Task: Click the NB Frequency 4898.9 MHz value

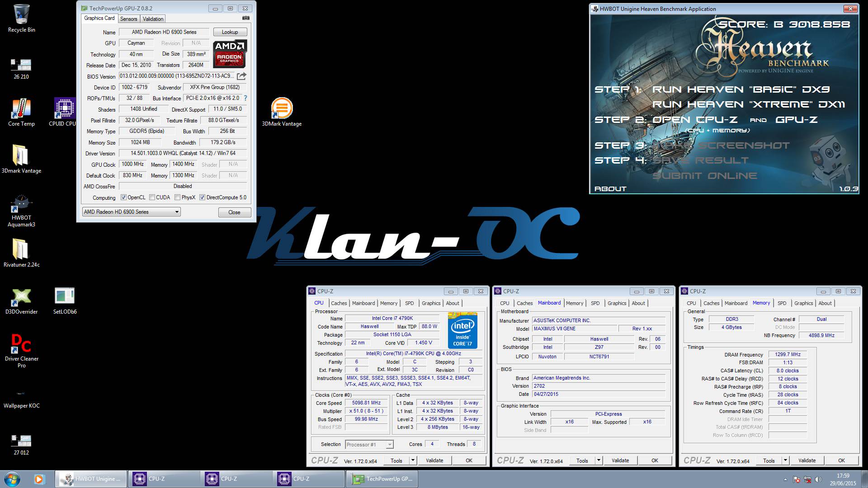Action: point(821,335)
